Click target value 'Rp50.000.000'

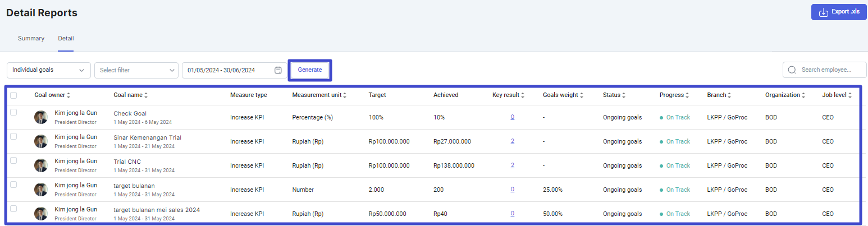(x=387, y=214)
